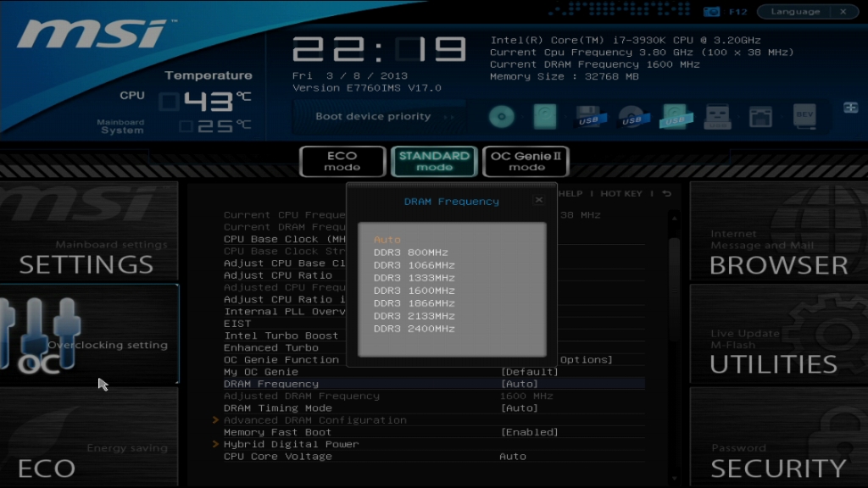Image resolution: width=868 pixels, height=488 pixels.
Task: Switch to STANDARD mode
Action: tap(434, 162)
